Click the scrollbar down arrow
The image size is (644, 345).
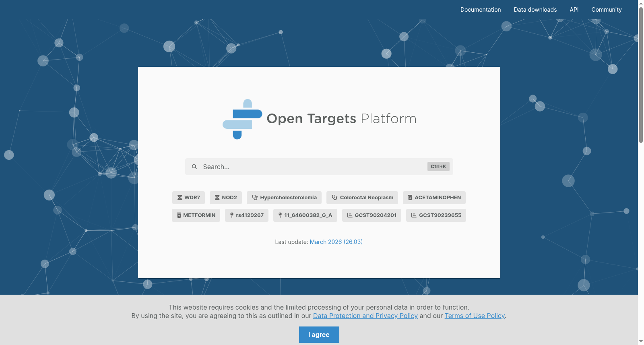tap(641, 341)
